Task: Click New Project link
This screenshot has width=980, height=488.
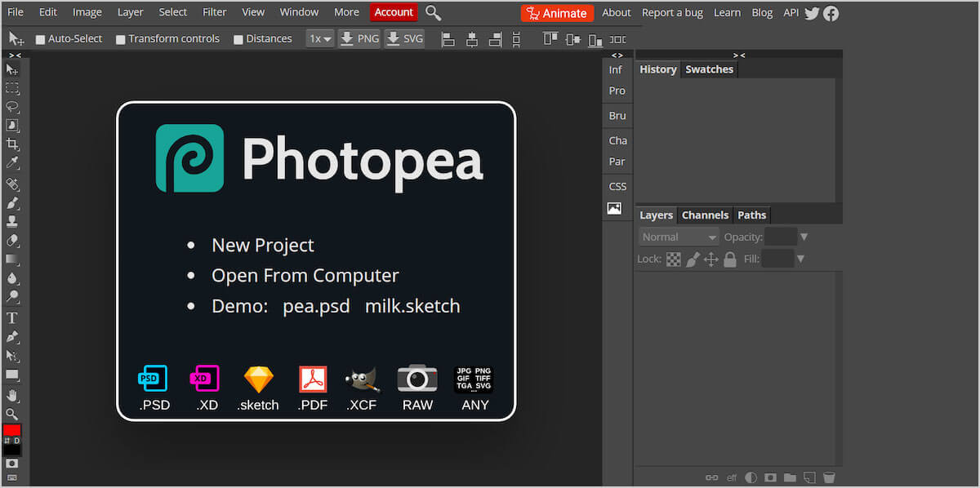Action: tap(263, 246)
